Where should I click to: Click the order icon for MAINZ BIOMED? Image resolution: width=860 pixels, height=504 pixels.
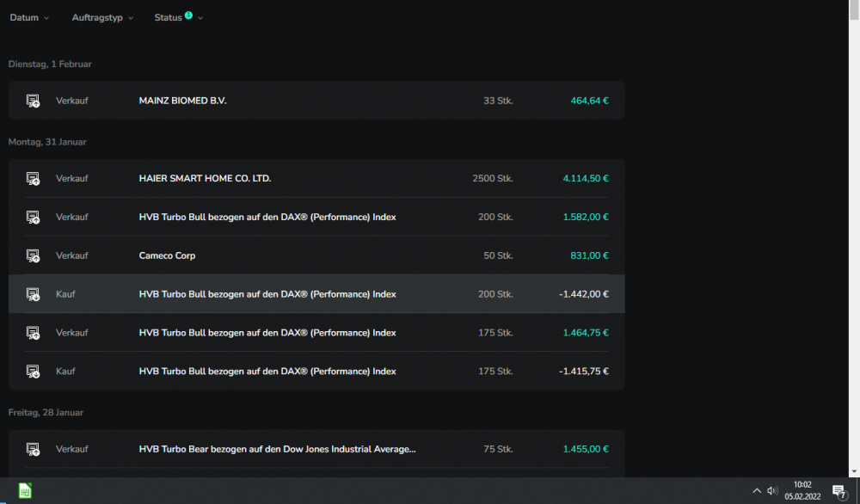33,101
